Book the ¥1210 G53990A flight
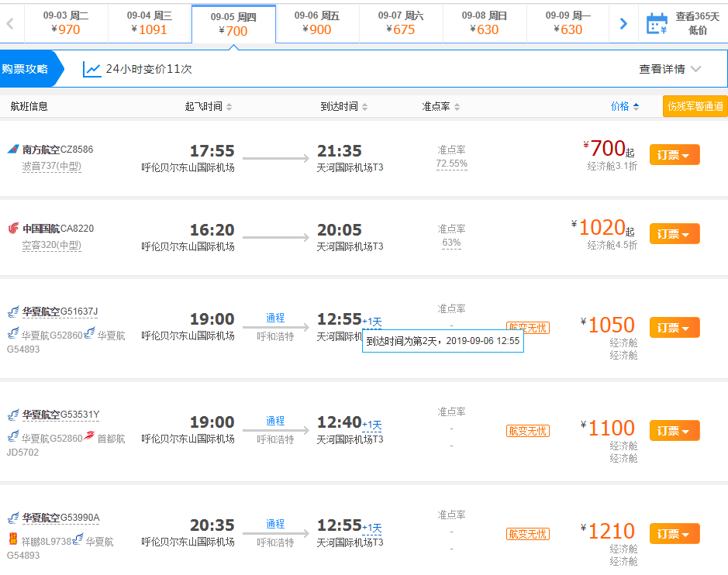 click(x=674, y=534)
